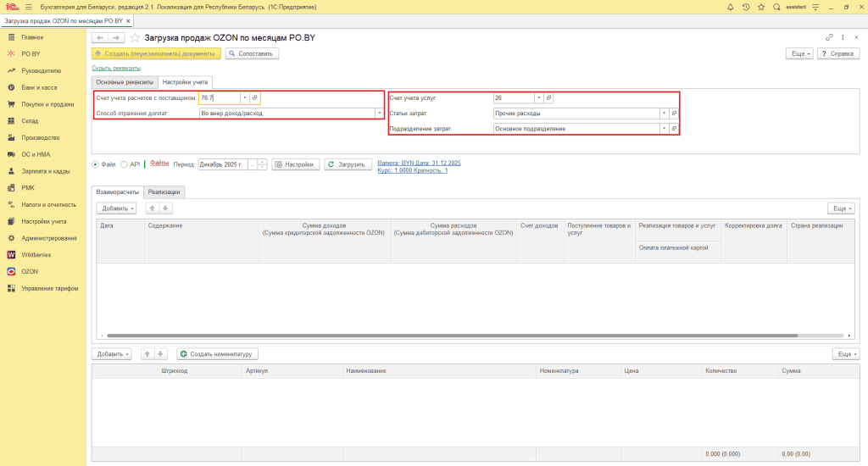Open favorites star in title bar

(x=761, y=7)
